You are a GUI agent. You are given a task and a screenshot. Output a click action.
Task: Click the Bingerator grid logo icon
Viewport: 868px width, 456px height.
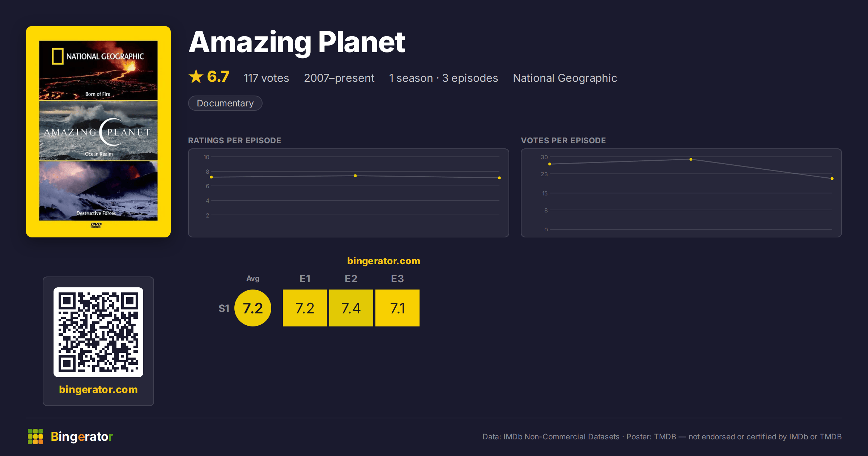tap(35, 436)
